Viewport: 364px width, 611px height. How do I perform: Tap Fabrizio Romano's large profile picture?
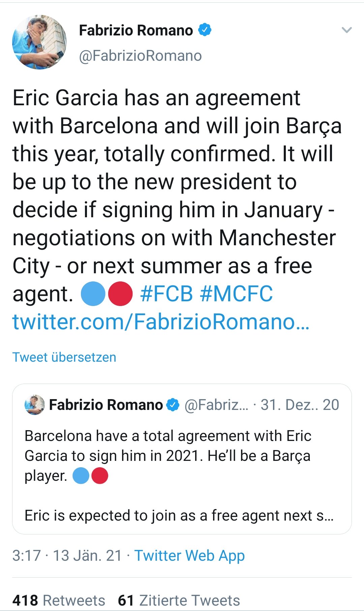coord(39,42)
